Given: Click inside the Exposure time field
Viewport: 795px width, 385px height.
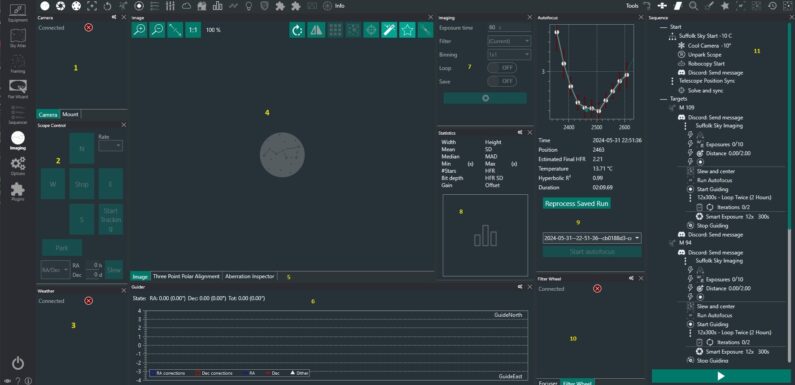Looking at the screenshot, I should tap(509, 27).
